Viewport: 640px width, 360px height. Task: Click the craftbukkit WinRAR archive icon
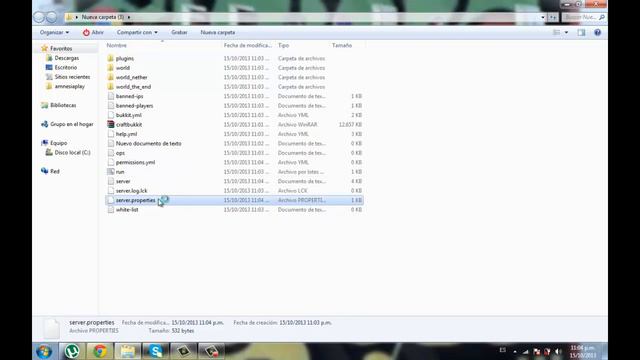point(111,124)
